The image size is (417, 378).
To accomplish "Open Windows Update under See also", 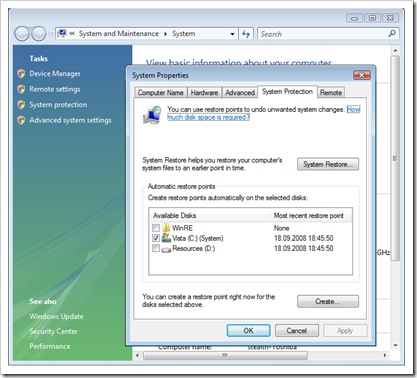I will [x=56, y=316].
